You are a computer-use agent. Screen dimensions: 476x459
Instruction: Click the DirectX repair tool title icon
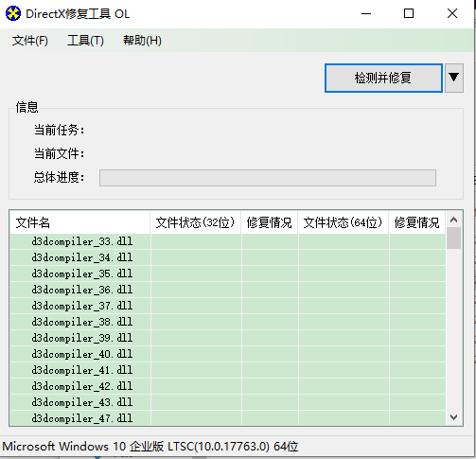pyautogui.click(x=13, y=14)
